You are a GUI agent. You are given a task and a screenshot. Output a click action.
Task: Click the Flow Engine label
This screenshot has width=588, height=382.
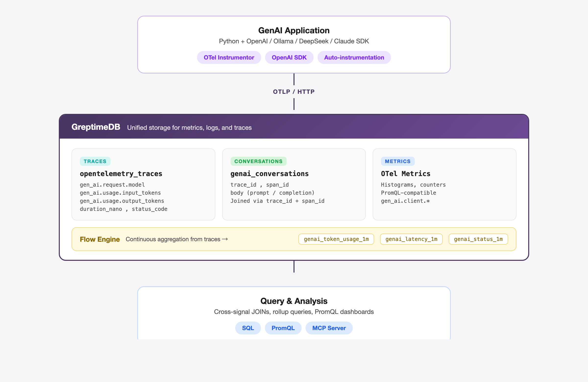[x=99, y=239]
